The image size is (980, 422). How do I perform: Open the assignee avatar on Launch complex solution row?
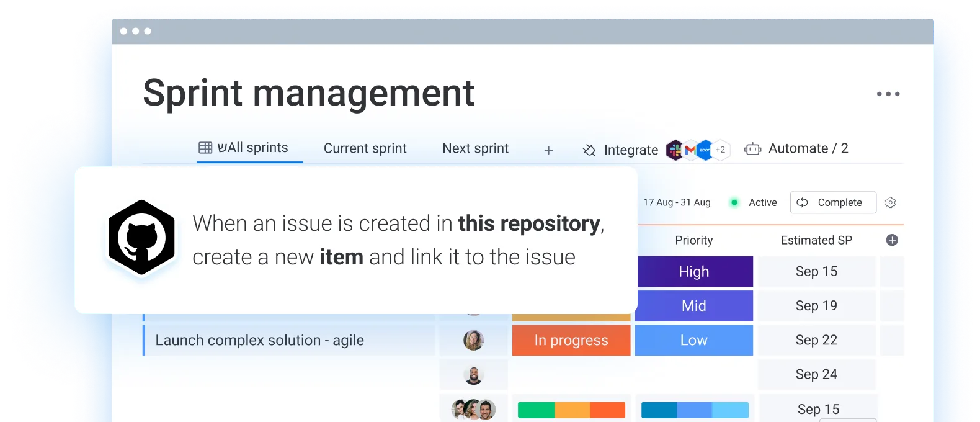(x=474, y=340)
